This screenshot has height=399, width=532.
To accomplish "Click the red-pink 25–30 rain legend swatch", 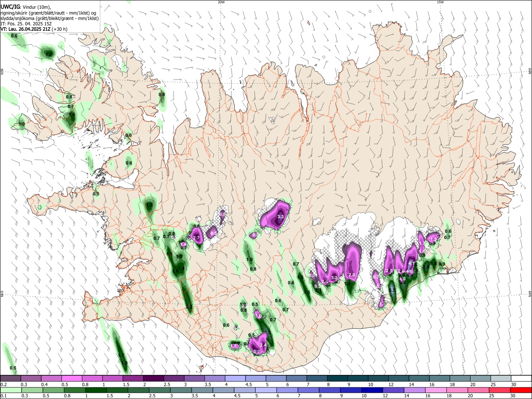I will click(500, 390).
